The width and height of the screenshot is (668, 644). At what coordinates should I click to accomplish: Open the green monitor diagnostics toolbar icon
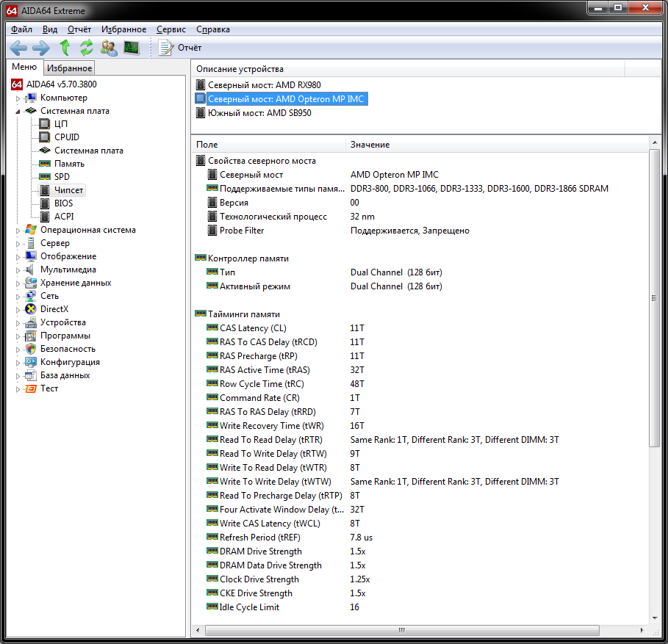(x=132, y=47)
